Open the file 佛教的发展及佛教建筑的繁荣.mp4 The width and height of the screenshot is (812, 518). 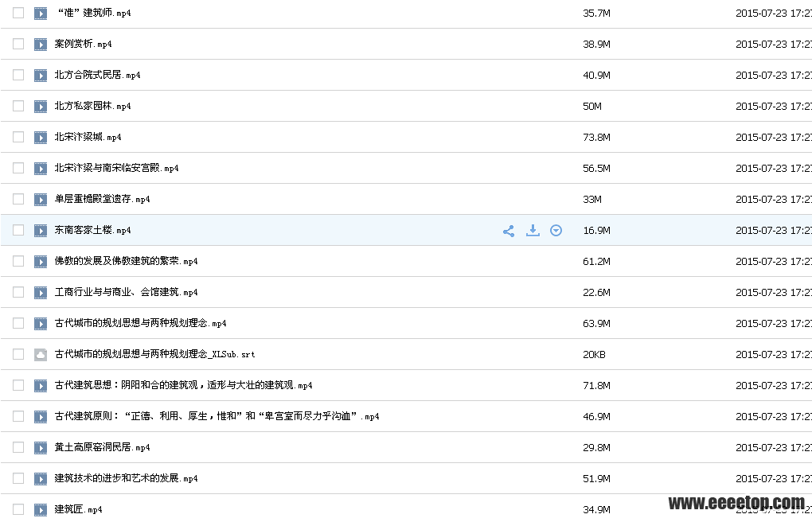[x=126, y=262]
